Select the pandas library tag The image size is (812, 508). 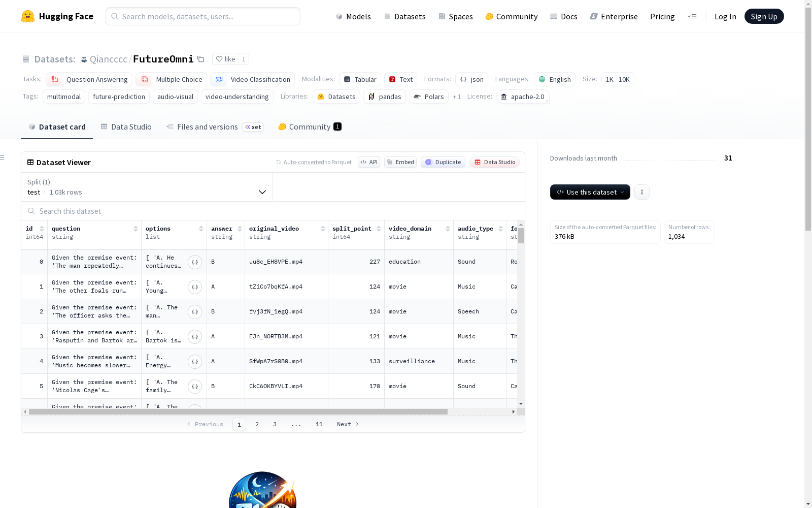[385, 97]
